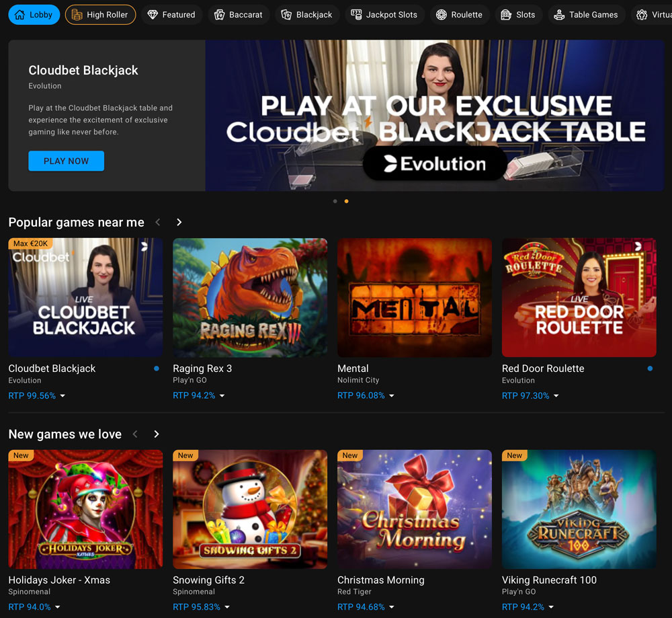This screenshot has width=672, height=618.
Task: Open Mental game thumbnail
Action: (x=415, y=298)
